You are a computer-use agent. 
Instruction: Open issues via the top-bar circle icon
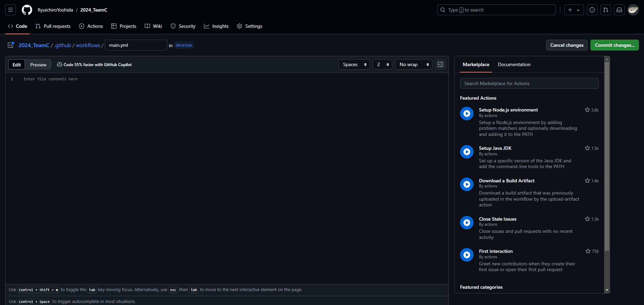[x=592, y=10]
